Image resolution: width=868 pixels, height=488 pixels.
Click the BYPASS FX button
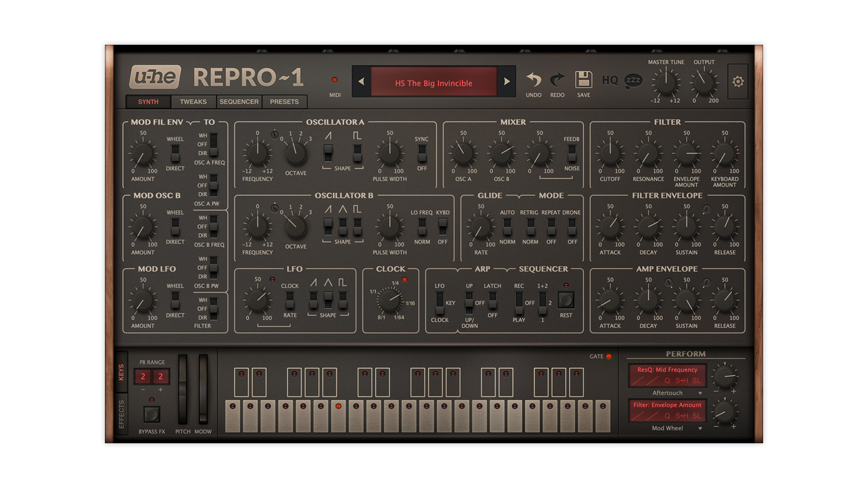pyautogui.click(x=151, y=414)
